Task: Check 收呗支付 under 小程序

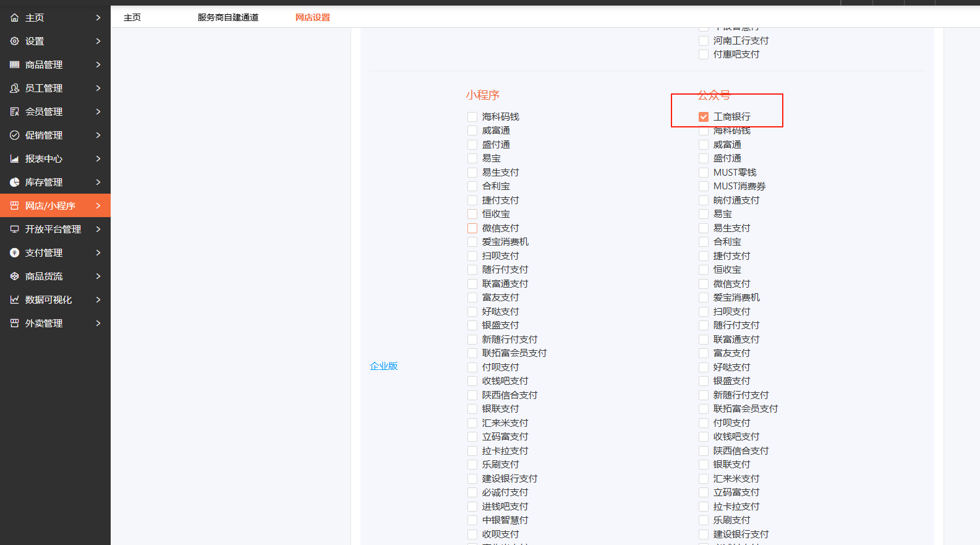Action: tap(472, 534)
